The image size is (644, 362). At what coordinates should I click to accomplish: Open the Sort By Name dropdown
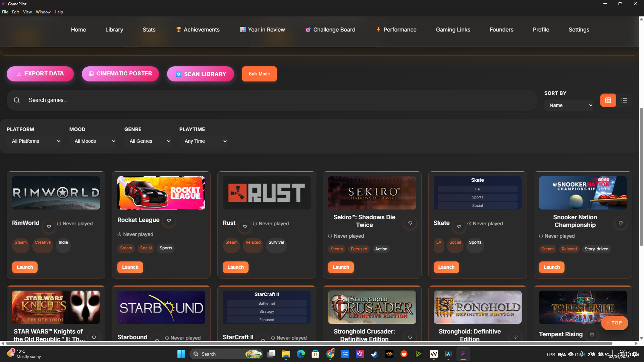pos(570,105)
